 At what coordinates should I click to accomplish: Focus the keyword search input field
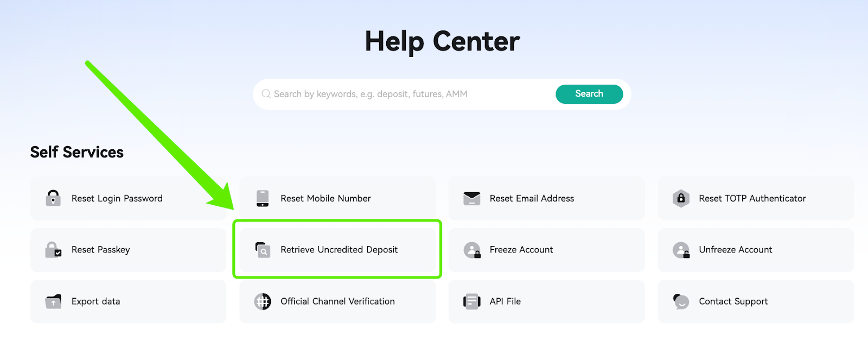click(407, 94)
